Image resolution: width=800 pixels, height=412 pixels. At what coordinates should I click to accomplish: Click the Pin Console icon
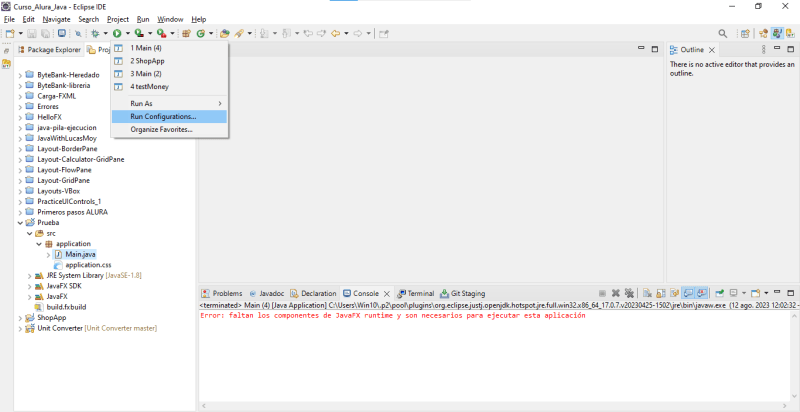(719, 293)
